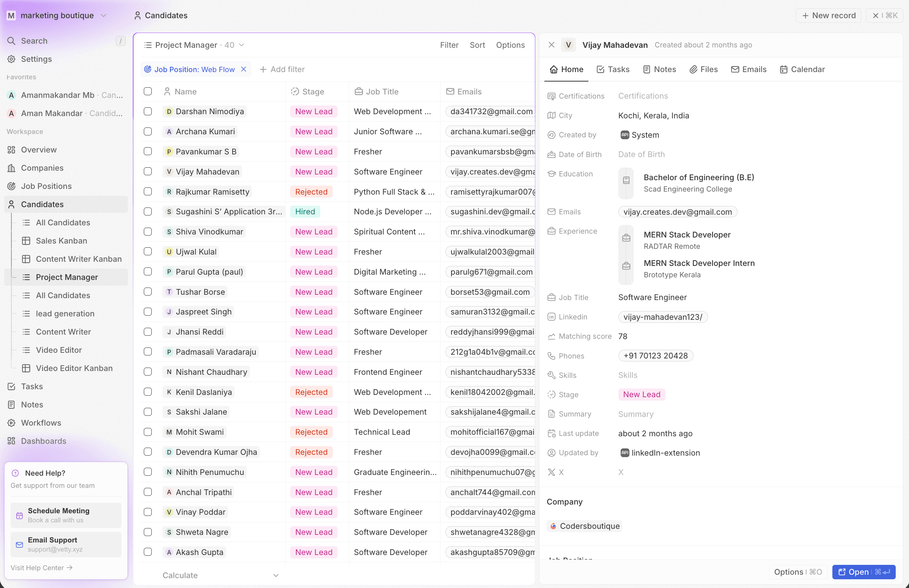Click the Phones field icon in details
Image resolution: width=909 pixels, height=588 pixels.
(x=551, y=356)
